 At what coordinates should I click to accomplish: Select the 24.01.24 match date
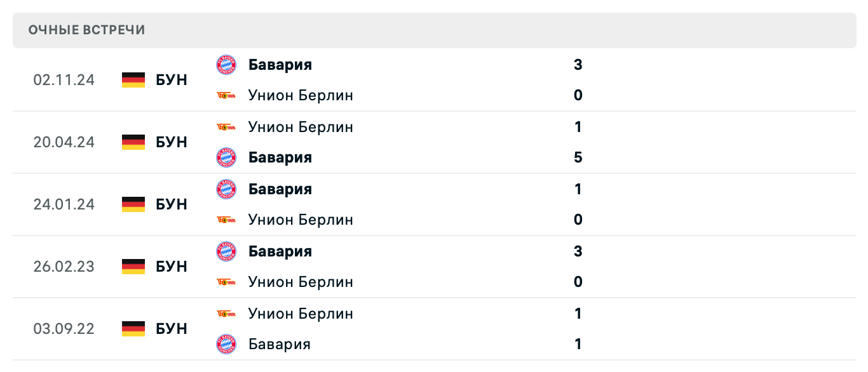64,204
